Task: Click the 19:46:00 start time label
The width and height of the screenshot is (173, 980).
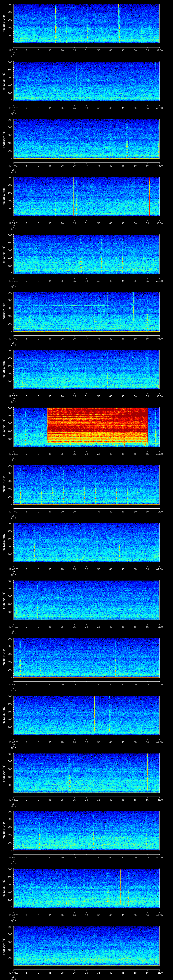Action: (14, 915)
